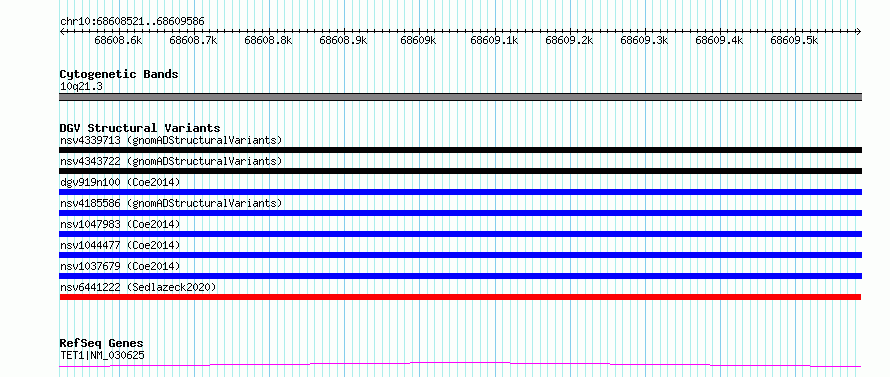890x377 pixels.
Task: Click the chr10:68608521..68609586 region label
Action: 132,22
